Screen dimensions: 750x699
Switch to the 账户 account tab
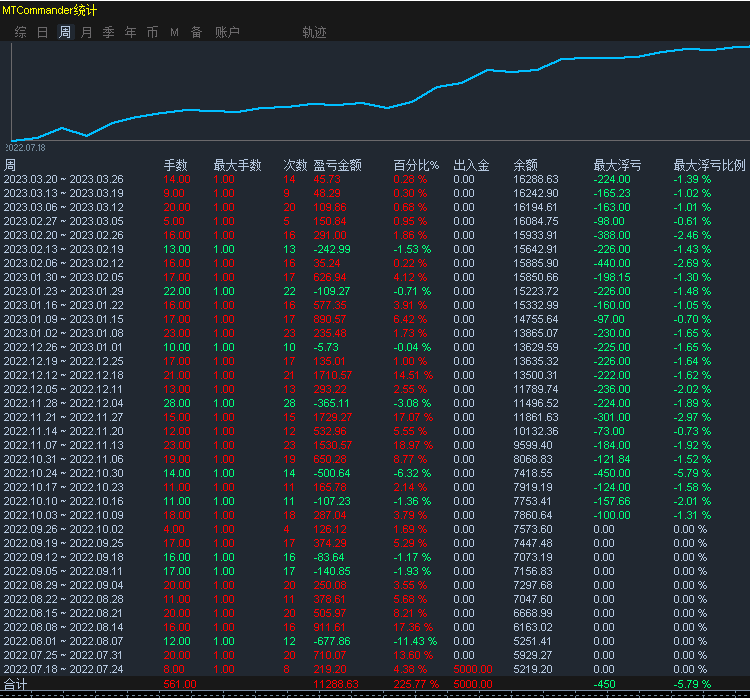point(227,32)
